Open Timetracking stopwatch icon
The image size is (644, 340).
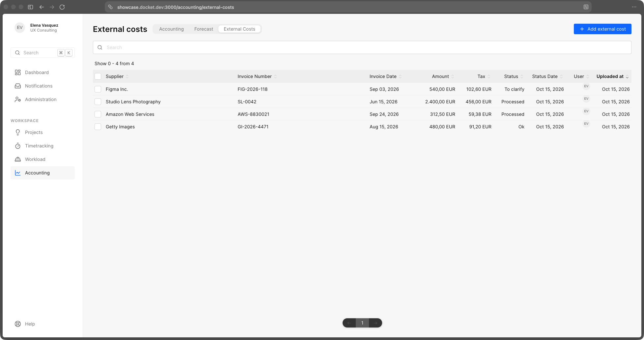click(18, 146)
